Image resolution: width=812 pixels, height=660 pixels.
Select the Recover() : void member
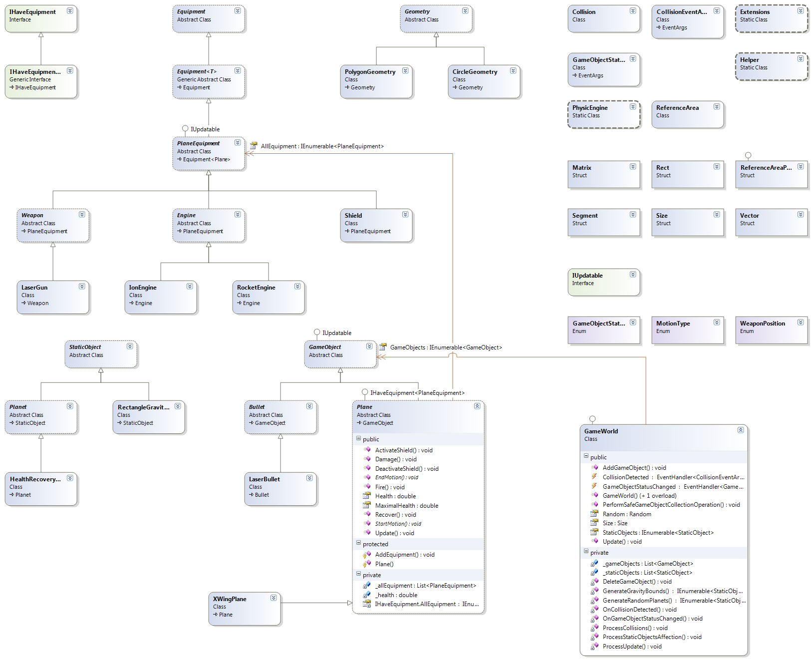tap(395, 515)
